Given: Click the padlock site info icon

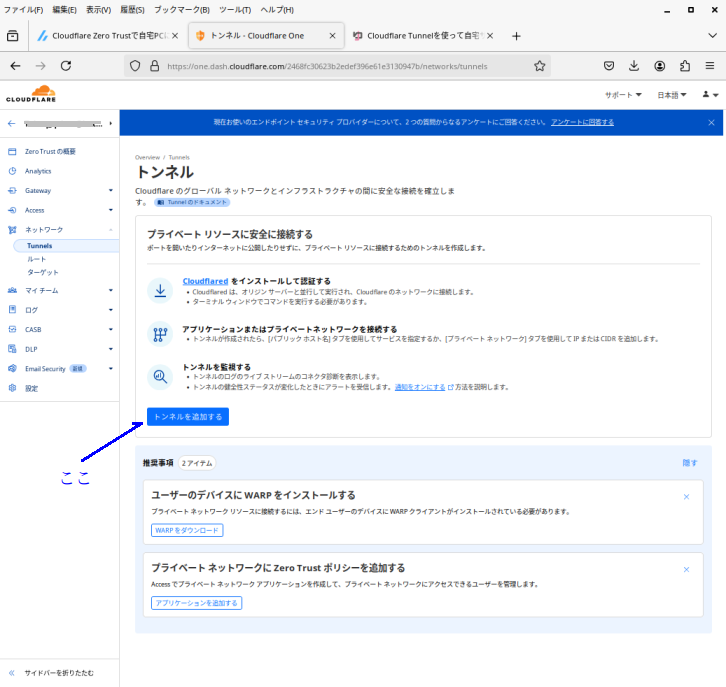Looking at the screenshot, I should 155,66.
